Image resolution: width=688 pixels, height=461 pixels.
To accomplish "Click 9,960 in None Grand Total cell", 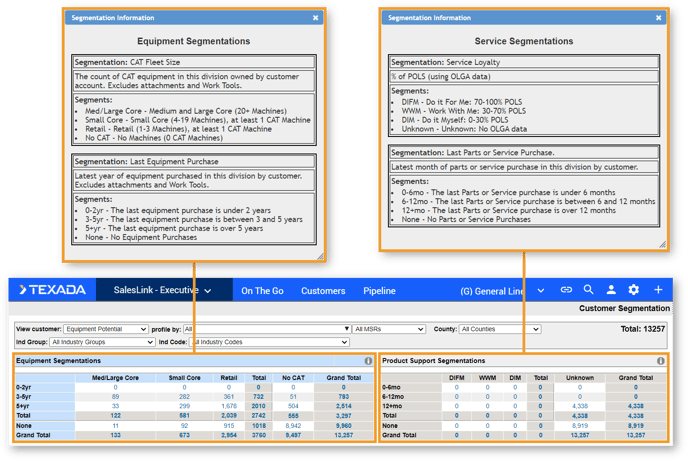I will [x=344, y=425].
